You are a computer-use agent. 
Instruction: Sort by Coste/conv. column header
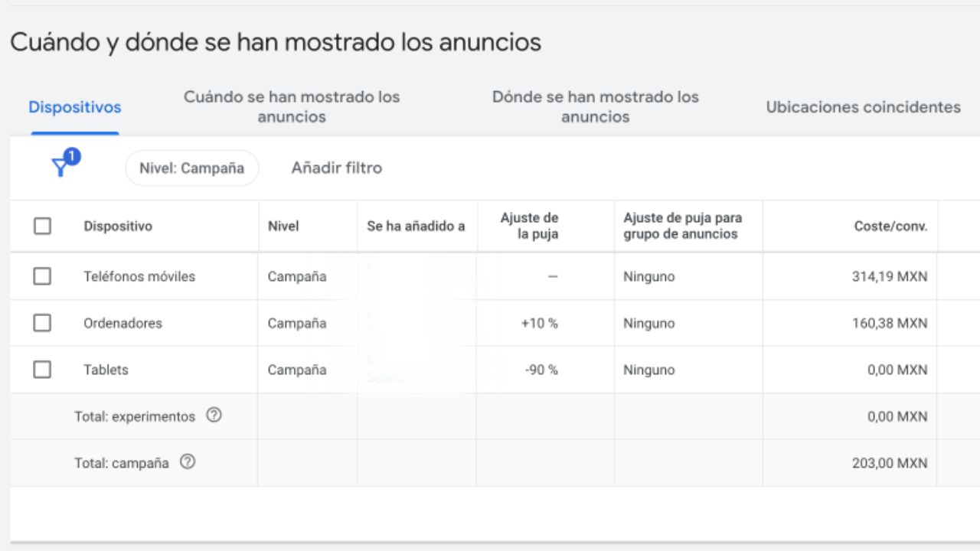[890, 227]
